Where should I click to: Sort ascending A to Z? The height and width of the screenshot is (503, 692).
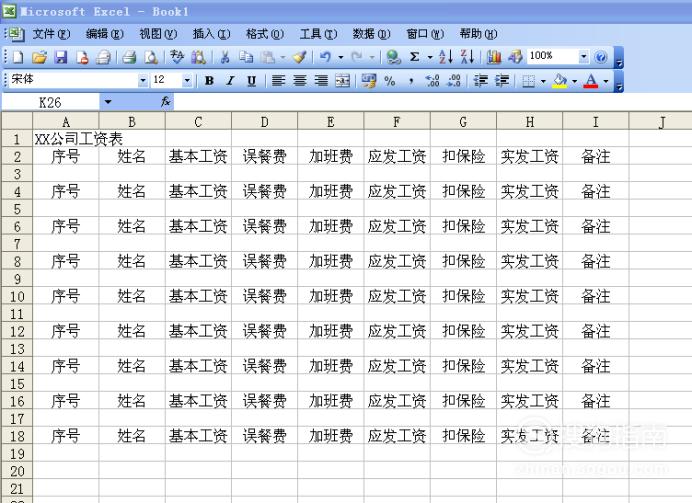pos(446,57)
